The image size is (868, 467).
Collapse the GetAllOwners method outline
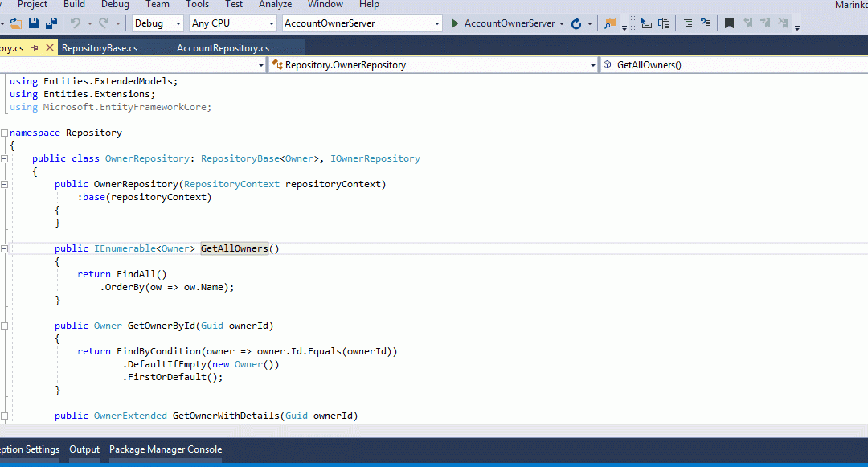pyautogui.click(x=4, y=248)
